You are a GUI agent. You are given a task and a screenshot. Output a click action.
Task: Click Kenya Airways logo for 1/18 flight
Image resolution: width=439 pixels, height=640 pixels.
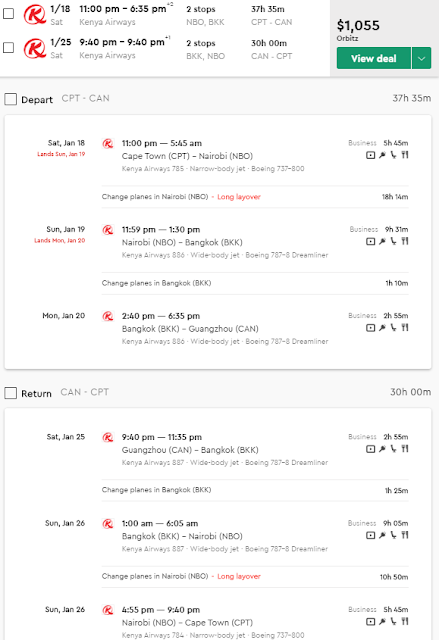tap(35, 15)
